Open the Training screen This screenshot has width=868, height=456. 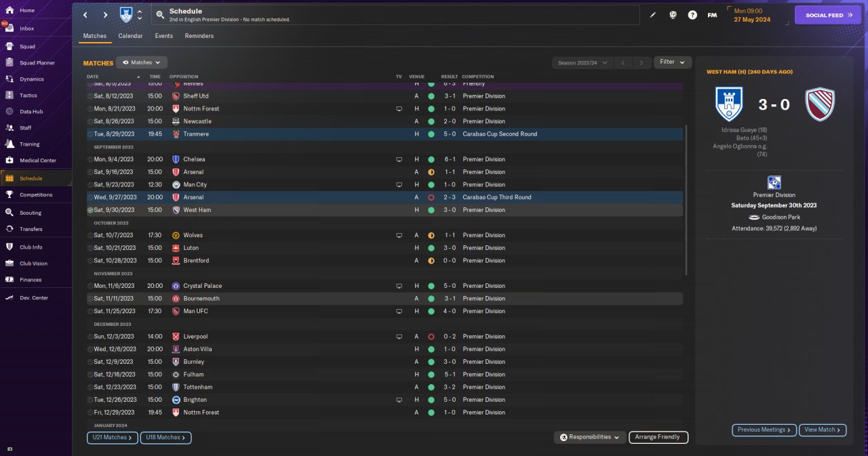pyautogui.click(x=29, y=144)
